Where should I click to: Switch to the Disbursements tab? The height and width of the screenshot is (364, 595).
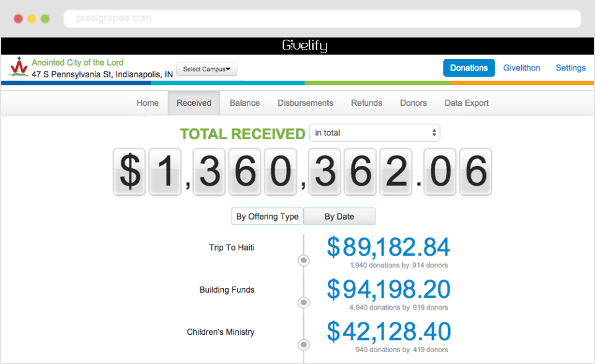305,103
